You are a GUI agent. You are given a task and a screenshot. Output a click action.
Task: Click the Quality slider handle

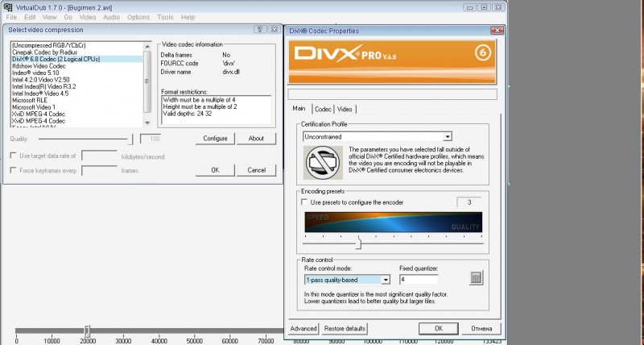[x=130, y=139]
